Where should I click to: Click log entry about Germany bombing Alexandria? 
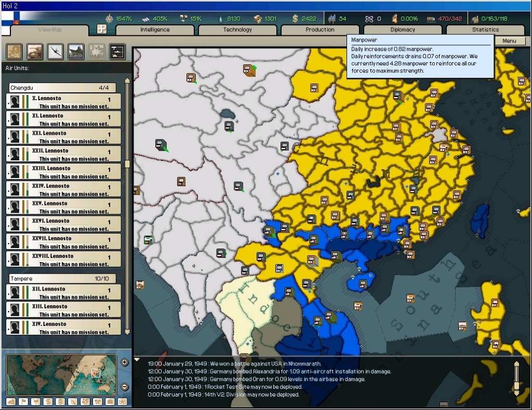click(x=270, y=372)
